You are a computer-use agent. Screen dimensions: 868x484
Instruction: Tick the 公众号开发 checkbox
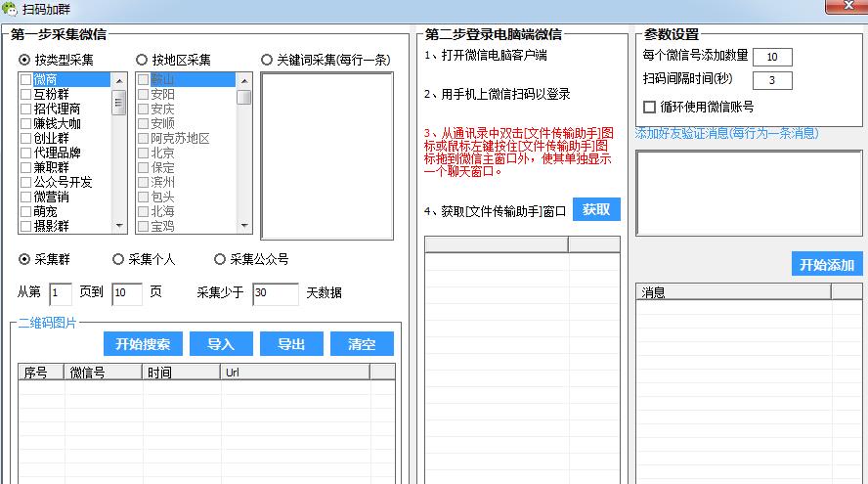click(26, 182)
